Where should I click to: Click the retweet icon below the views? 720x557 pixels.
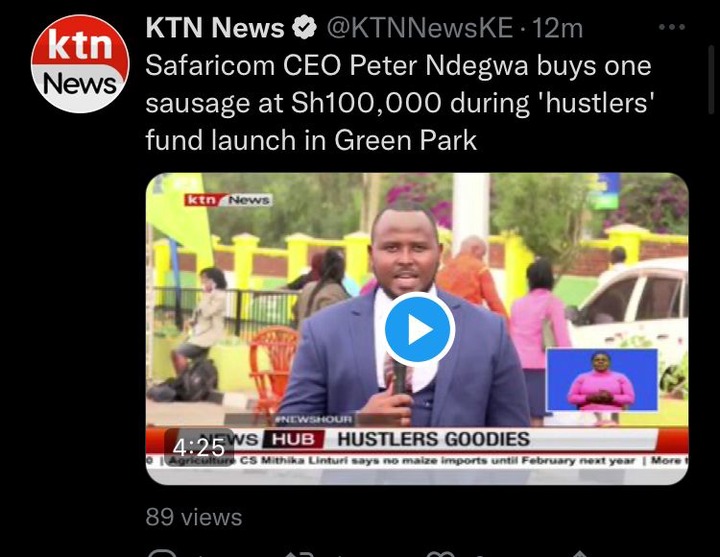299,553
